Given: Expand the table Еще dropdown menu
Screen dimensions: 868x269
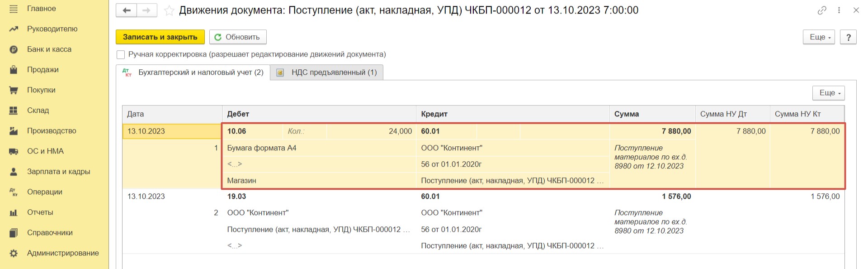Looking at the screenshot, I should [829, 93].
